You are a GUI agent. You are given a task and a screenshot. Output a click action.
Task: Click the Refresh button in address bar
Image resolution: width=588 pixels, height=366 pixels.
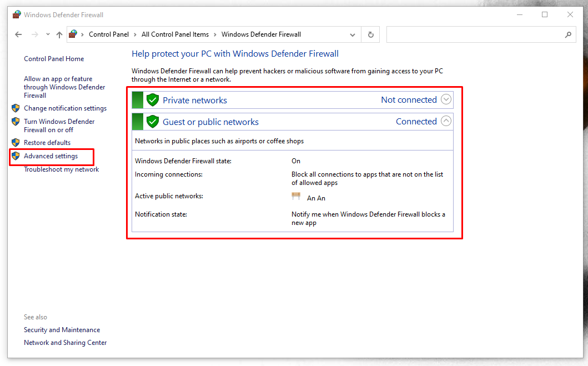click(x=371, y=34)
